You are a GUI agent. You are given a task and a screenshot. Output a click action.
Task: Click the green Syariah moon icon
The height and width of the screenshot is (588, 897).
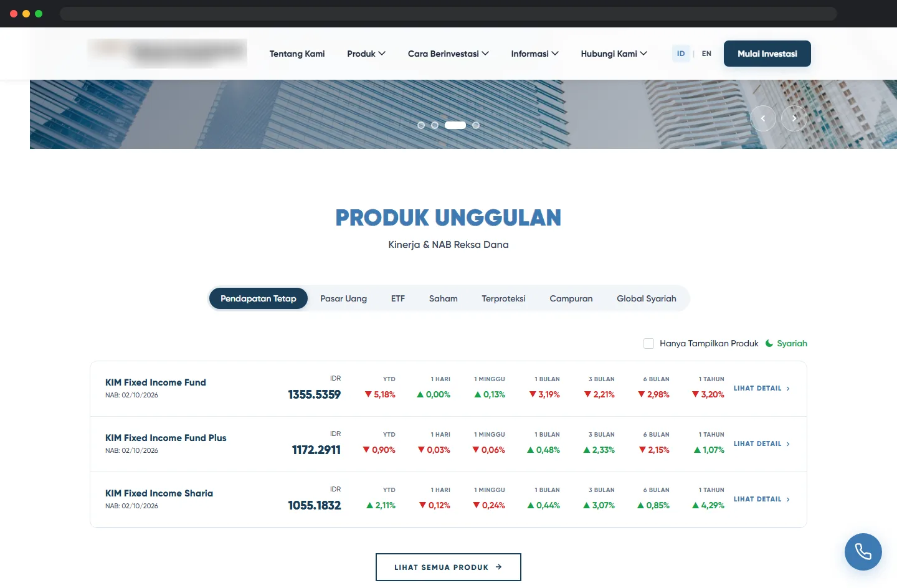click(x=769, y=343)
